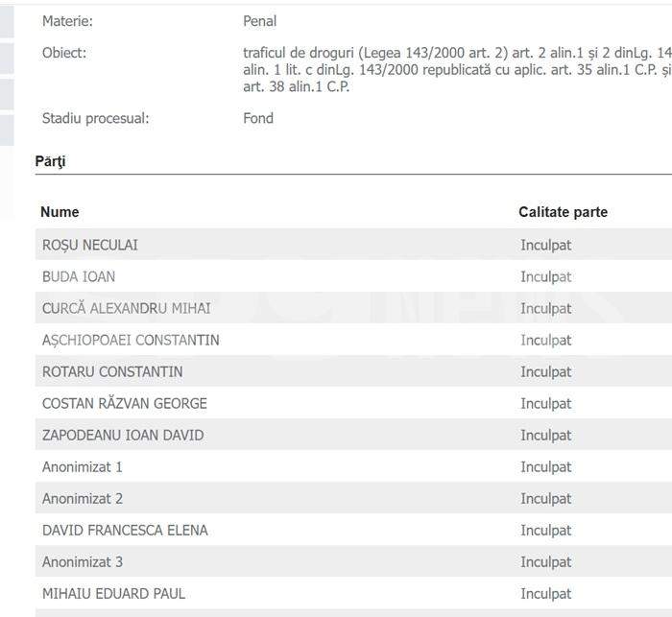Viewport: 672px width, 617px height.
Task: Click the Penal value under Materie
Action: click(x=260, y=21)
